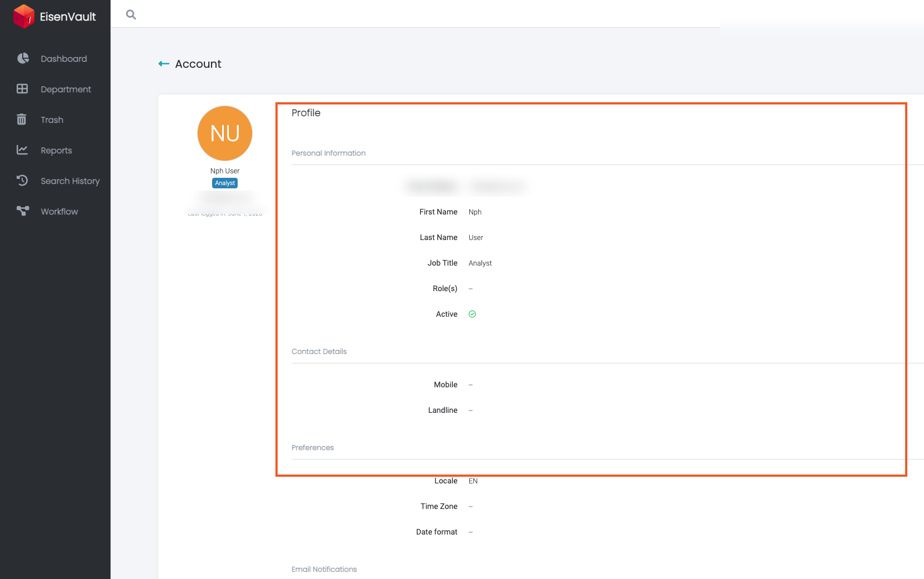This screenshot has width=924, height=579.
Task: Click the Profile heading
Action: point(306,113)
